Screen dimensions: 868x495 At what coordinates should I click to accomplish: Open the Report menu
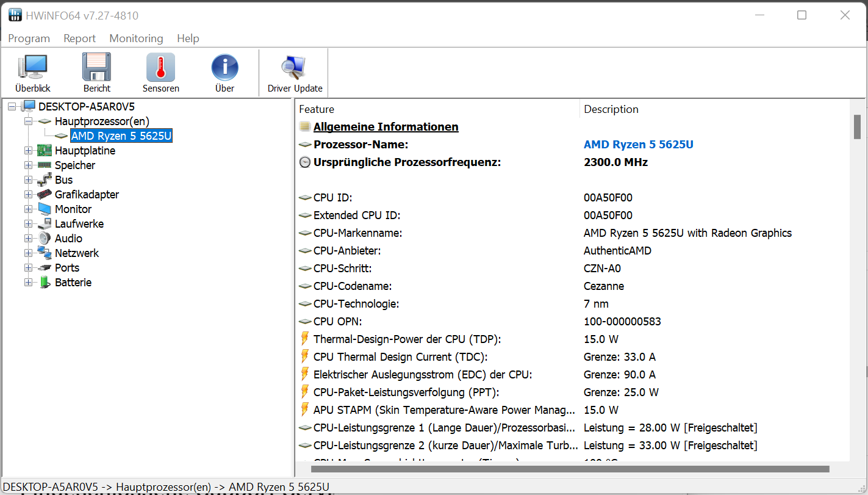(79, 38)
